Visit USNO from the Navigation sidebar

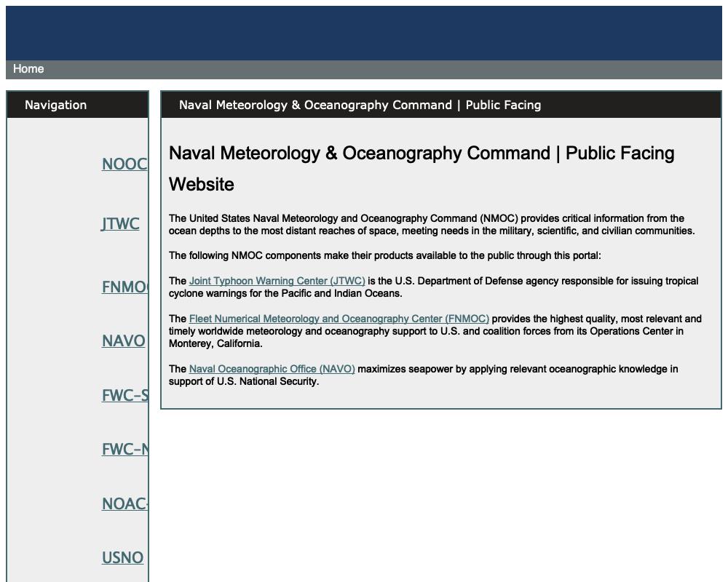click(122, 558)
